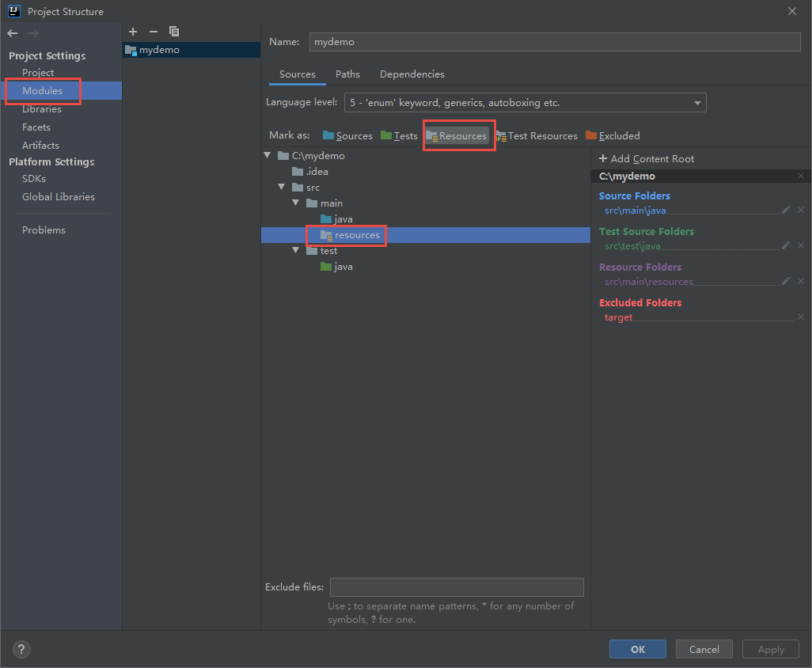This screenshot has height=668, width=812.
Task: Remove target from excluded folders
Action: coord(801,317)
